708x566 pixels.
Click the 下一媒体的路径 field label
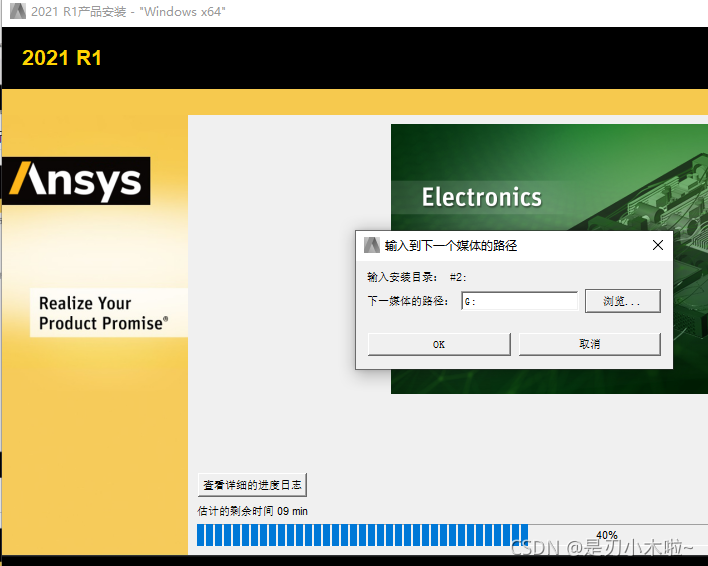click(x=408, y=301)
